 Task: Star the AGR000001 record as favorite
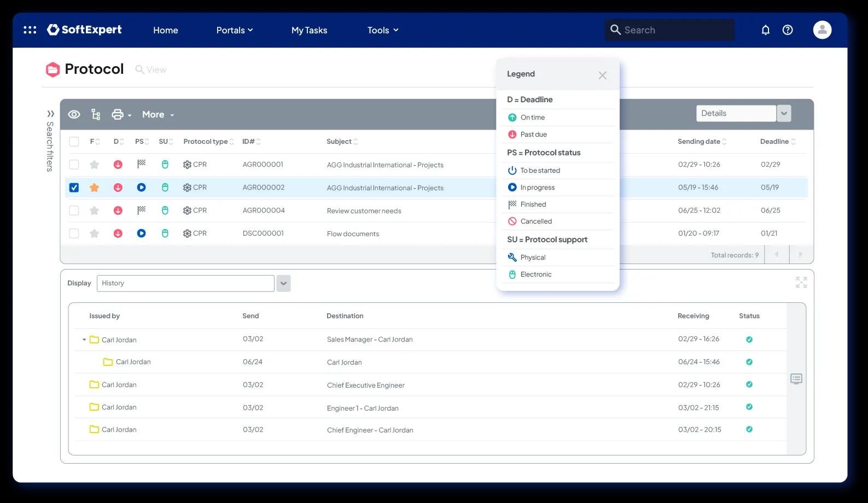pyautogui.click(x=94, y=165)
